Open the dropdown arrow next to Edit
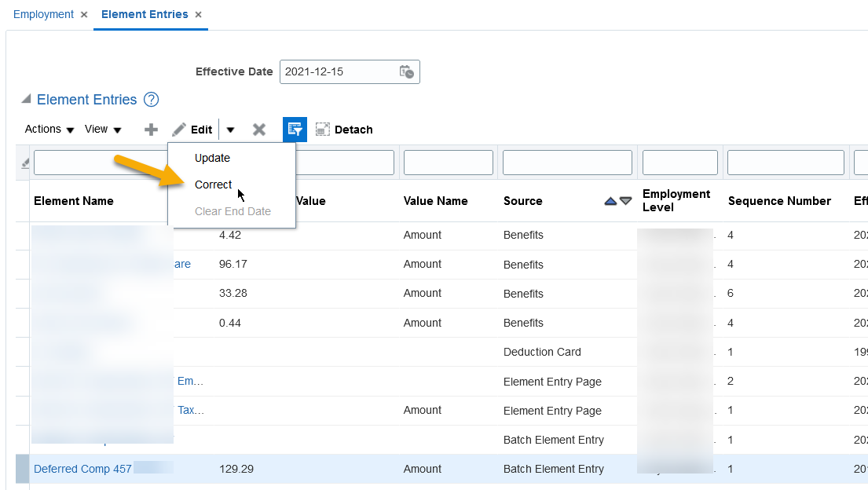868x490 pixels. tap(229, 129)
